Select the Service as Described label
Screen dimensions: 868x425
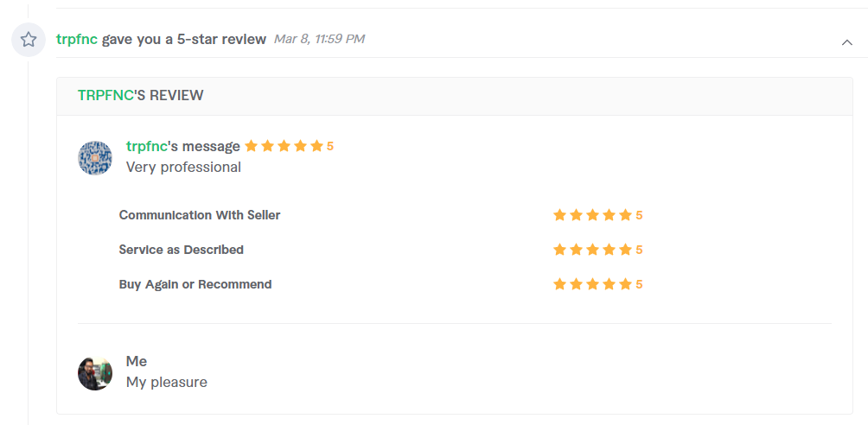click(181, 250)
